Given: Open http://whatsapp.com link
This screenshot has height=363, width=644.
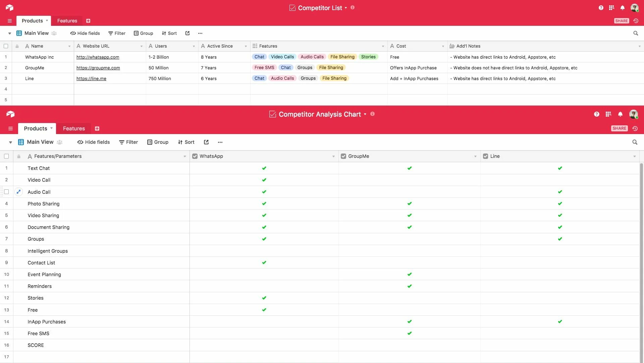Looking at the screenshot, I should coord(98,57).
